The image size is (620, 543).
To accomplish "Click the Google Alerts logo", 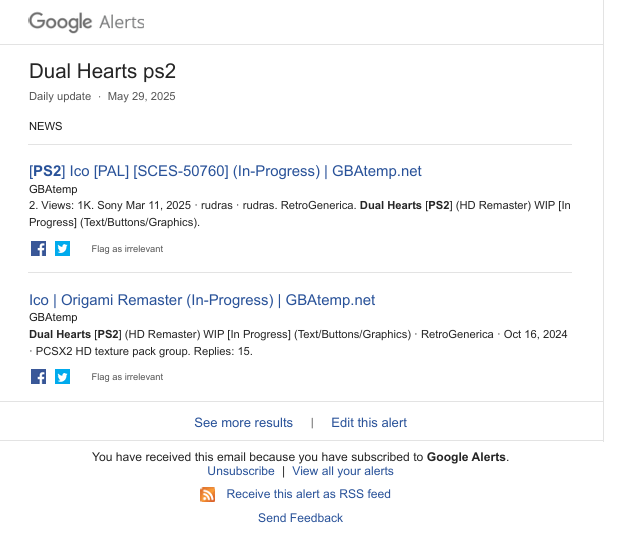I will [87, 22].
